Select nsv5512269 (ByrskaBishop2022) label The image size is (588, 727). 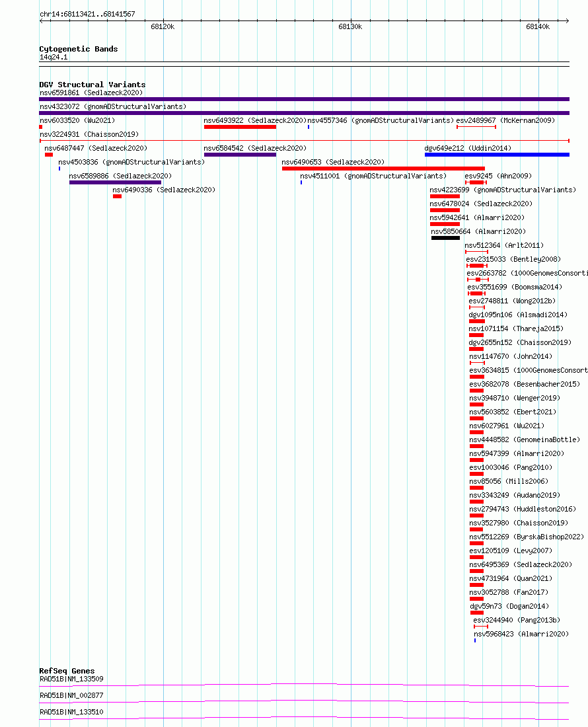(x=527, y=538)
